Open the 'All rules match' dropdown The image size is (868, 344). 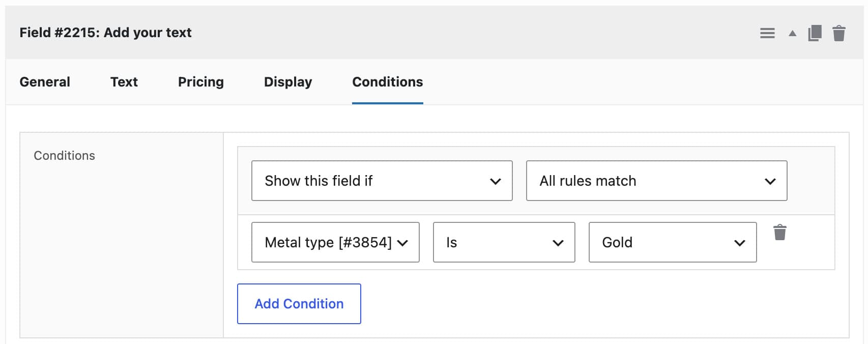657,181
